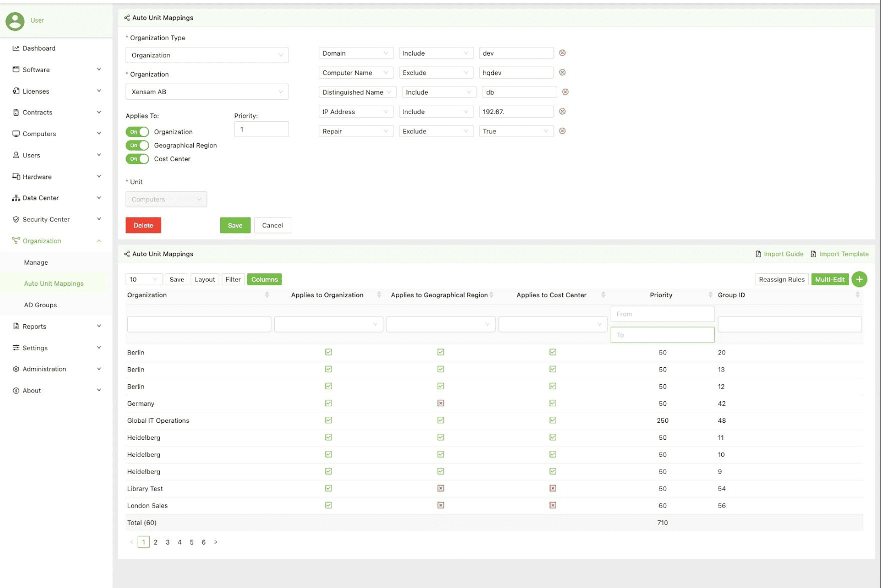Click the Columns button
This screenshot has height=588, width=881.
pos(264,280)
